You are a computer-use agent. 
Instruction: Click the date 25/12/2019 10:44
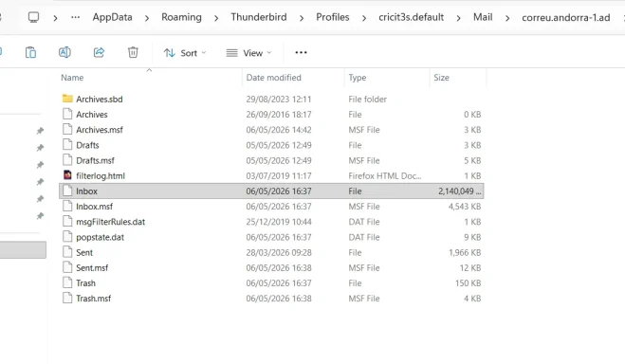[x=279, y=222]
